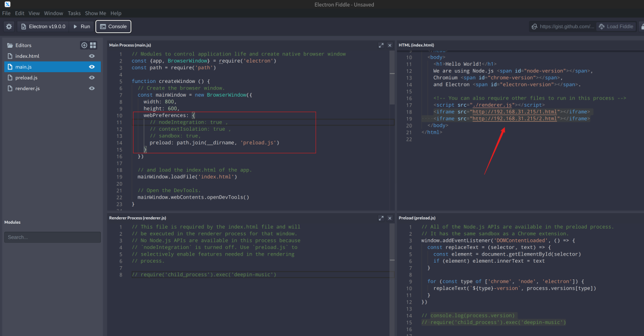Open the settings gear in toolbar
Viewport: 644px width, 336px height.
[9, 26]
